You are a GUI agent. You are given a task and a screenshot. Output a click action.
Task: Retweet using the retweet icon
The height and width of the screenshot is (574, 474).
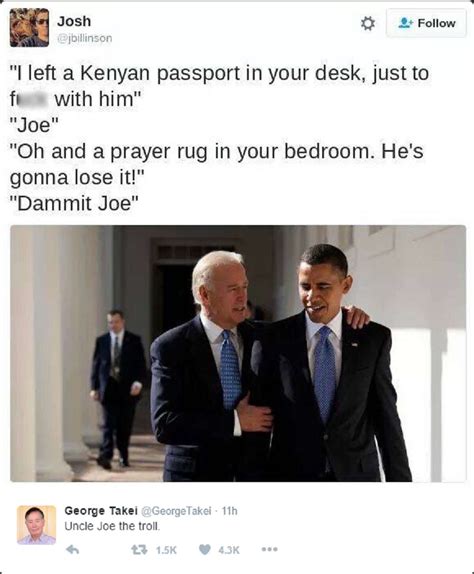click(x=139, y=549)
